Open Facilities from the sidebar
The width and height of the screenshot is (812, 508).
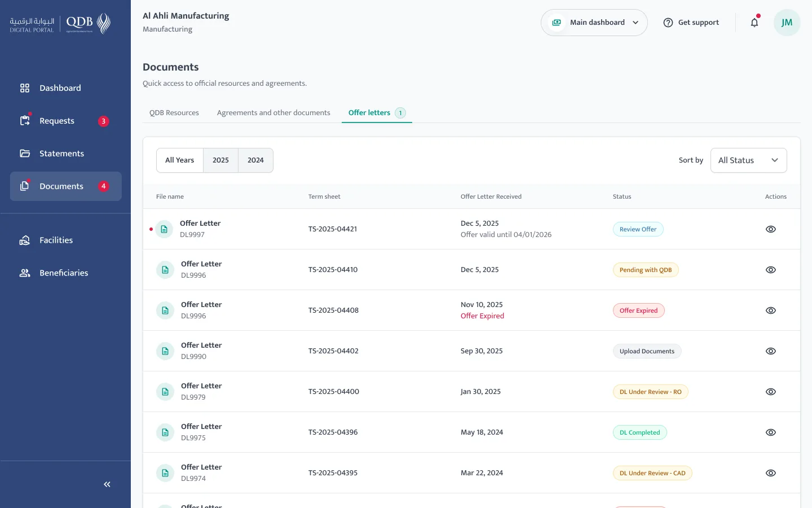point(65,240)
